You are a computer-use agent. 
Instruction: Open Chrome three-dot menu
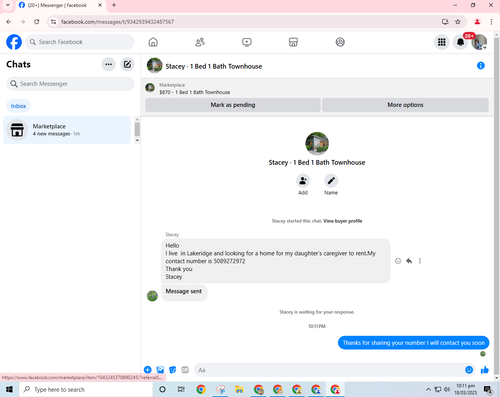491,22
